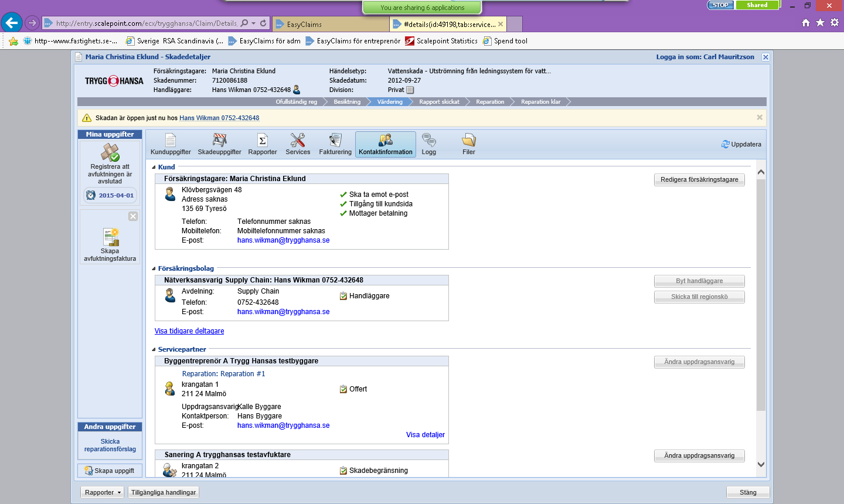
Task: Open the Kunduppgifter tab
Action: [x=171, y=144]
